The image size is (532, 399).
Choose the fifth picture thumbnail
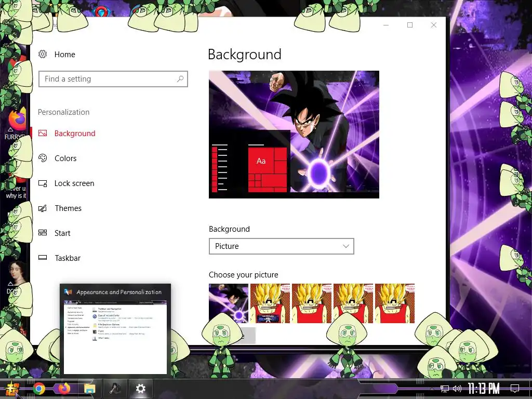(x=395, y=303)
